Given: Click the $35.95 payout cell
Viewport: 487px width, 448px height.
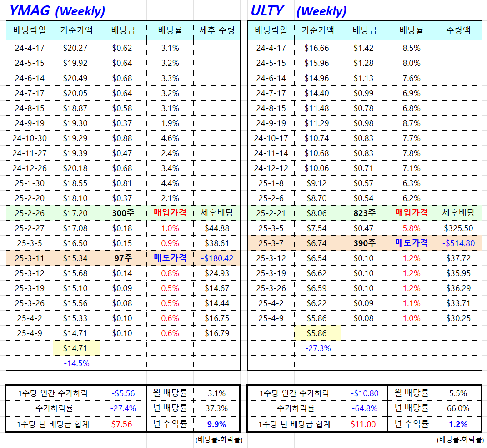Looking at the screenshot, I should click(x=458, y=273).
